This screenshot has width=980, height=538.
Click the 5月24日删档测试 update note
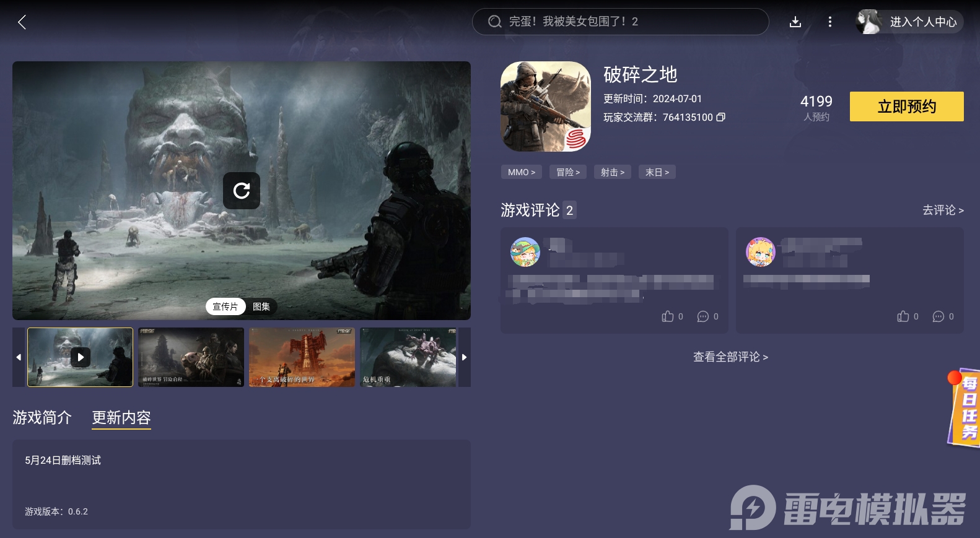click(x=63, y=461)
